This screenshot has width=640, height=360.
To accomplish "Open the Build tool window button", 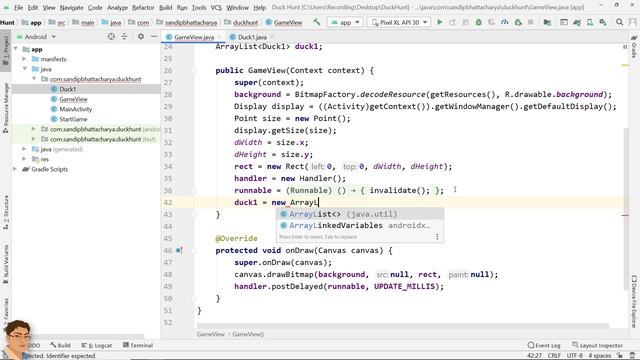I will (60, 345).
